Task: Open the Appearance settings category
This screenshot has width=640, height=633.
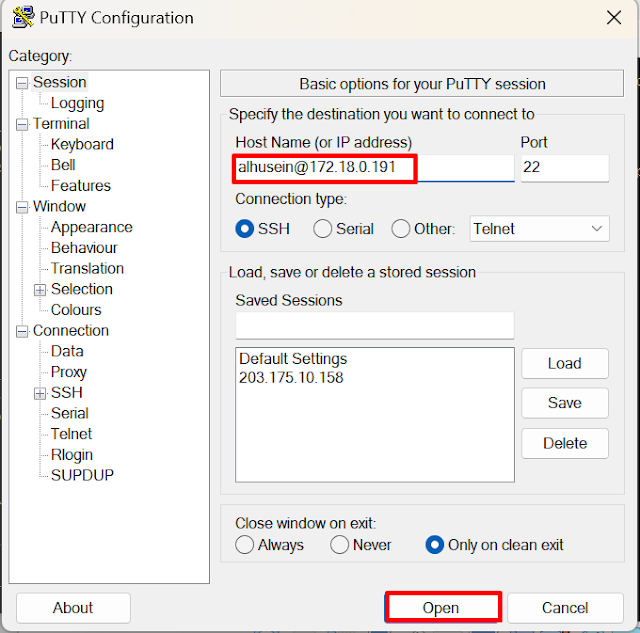Action: point(92,227)
